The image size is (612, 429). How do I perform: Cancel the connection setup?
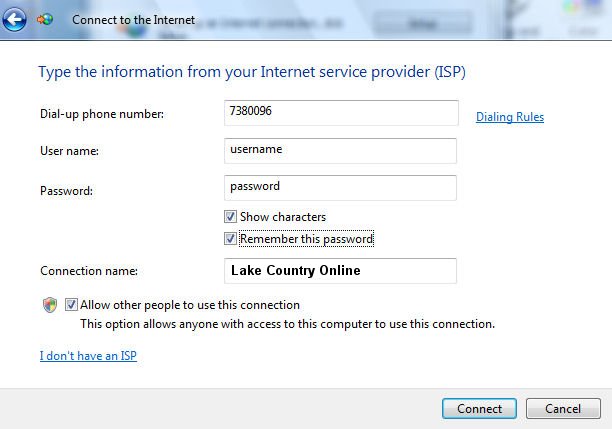click(563, 409)
